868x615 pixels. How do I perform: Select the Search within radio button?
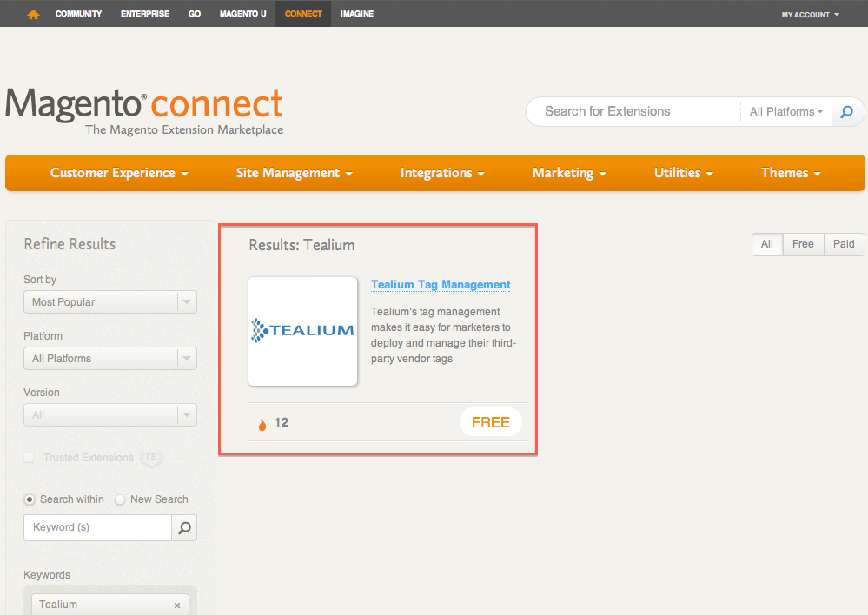[x=30, y=499]
